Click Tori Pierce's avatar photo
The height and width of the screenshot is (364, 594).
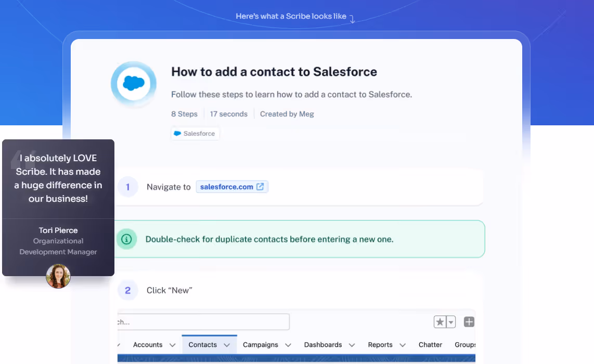(58, 276)
